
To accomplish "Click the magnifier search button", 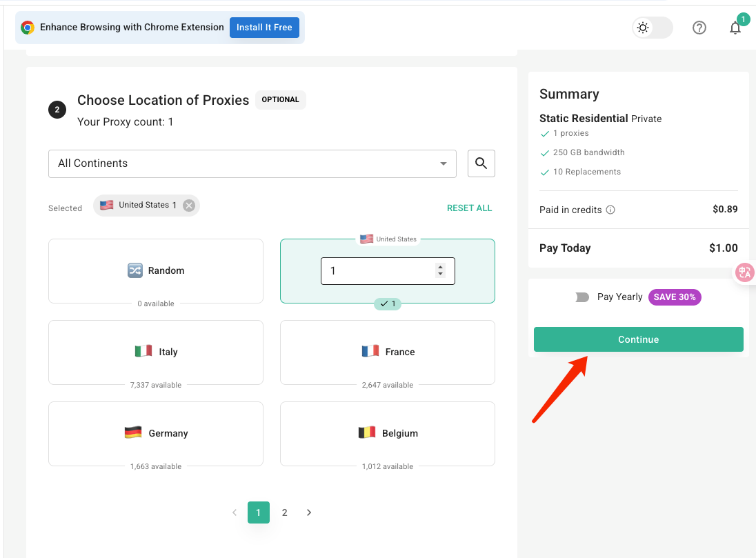I will (481, 163).
